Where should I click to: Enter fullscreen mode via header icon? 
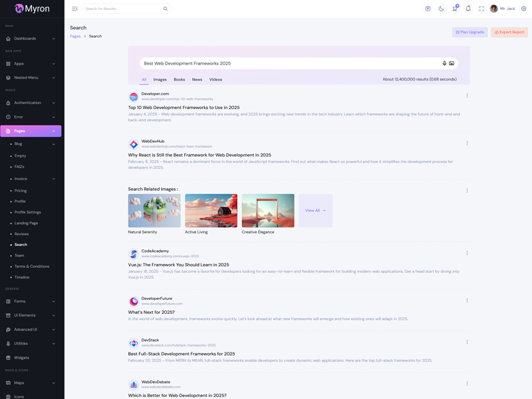click(481, 9)
